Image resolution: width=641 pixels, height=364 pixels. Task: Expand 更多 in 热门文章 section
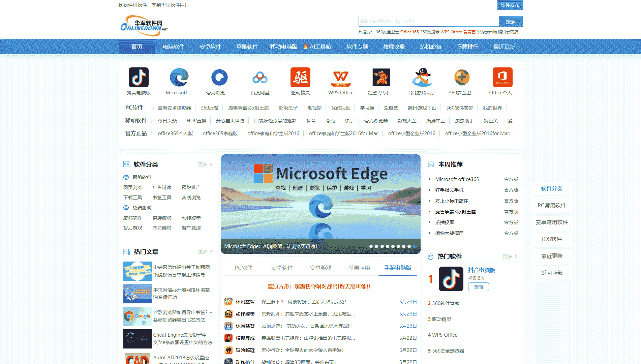(205, 252)
